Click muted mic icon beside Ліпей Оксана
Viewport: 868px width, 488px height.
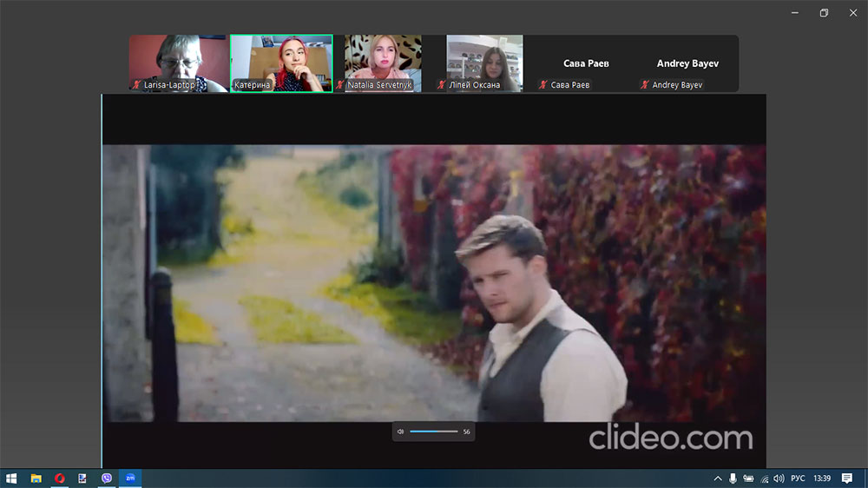[441, 85]
